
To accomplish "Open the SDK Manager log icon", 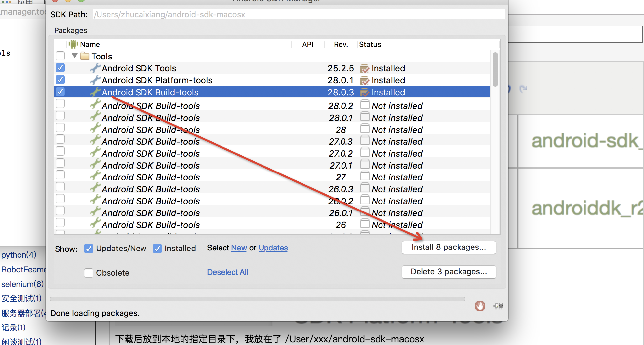I will [498, 306].
